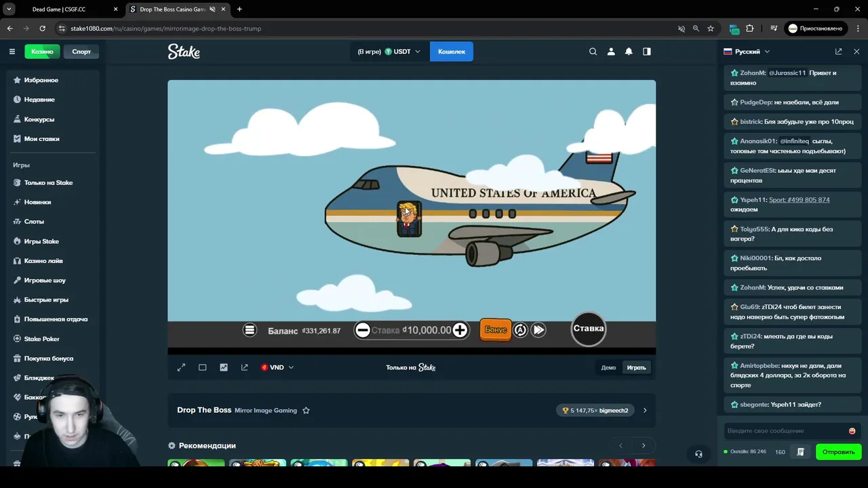Reload the browser page
Screen dimensions: 868x488
point(42,28)
